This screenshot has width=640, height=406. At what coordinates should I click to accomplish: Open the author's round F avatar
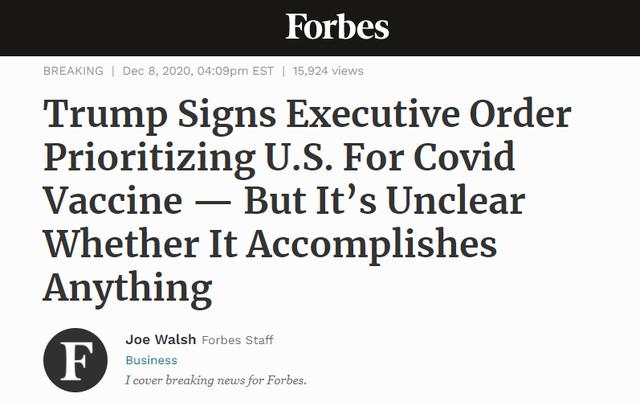tap(76, 360)
